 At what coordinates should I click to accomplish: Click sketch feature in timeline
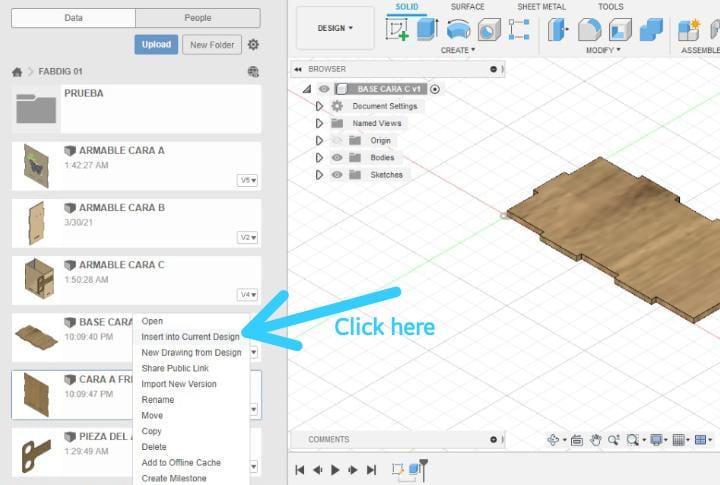(x=398, y=469)
